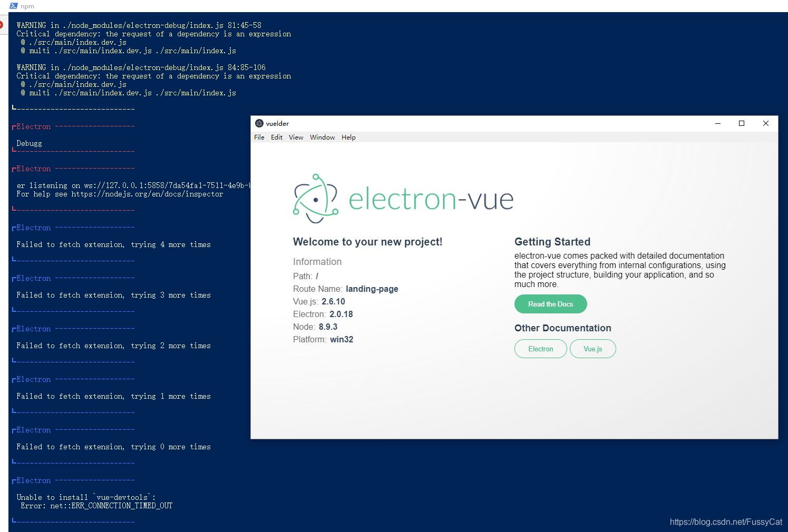
Task: Close the vuelder window
Action: point(766,123)
